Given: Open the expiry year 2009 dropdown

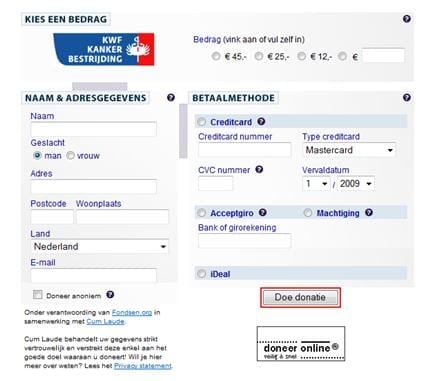Looking at the screenshot, I should click(355, 184).
